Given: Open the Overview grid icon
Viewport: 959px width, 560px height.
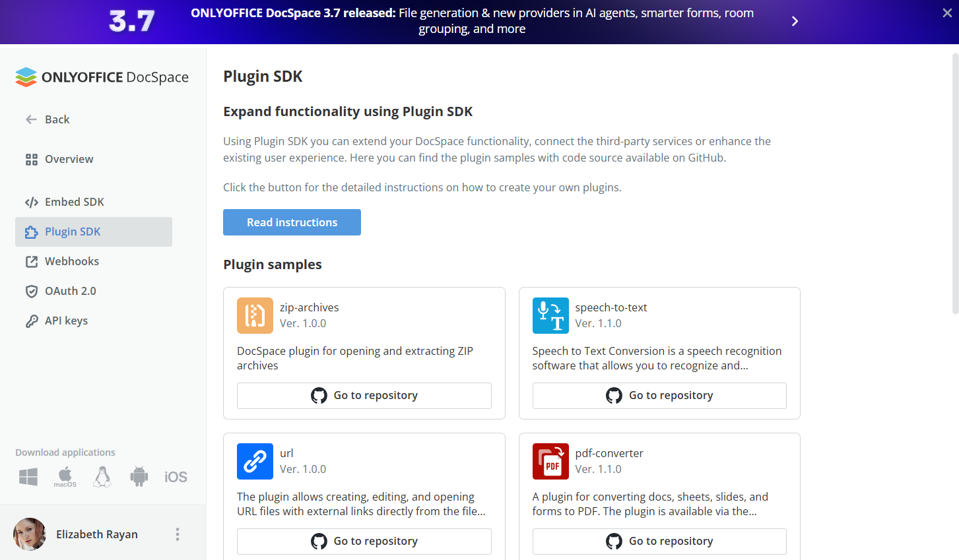Looking at the screenshot, I should click(31, 159).
